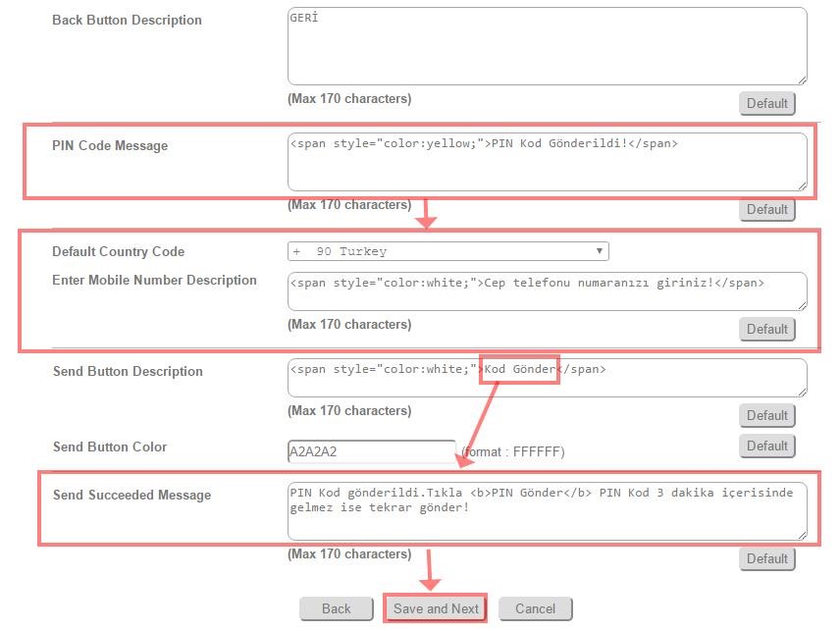Click resize grip of Send Succeeded Message box

(802, 535)
